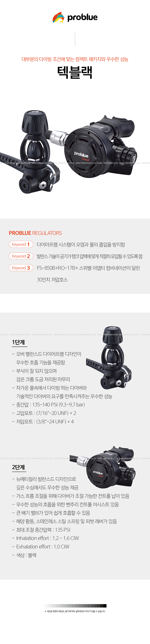Click the 저압포트 specification line

click(x=43, y=421)
